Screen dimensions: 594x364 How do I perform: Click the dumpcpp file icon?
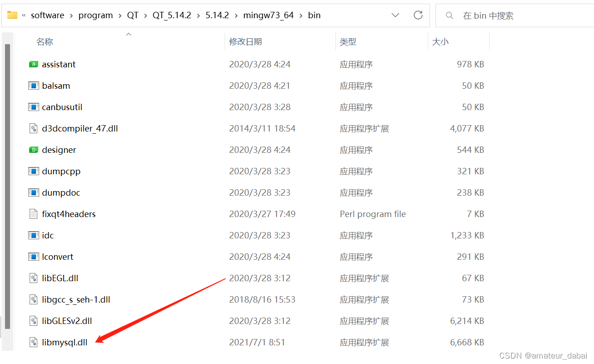point(33,171)
